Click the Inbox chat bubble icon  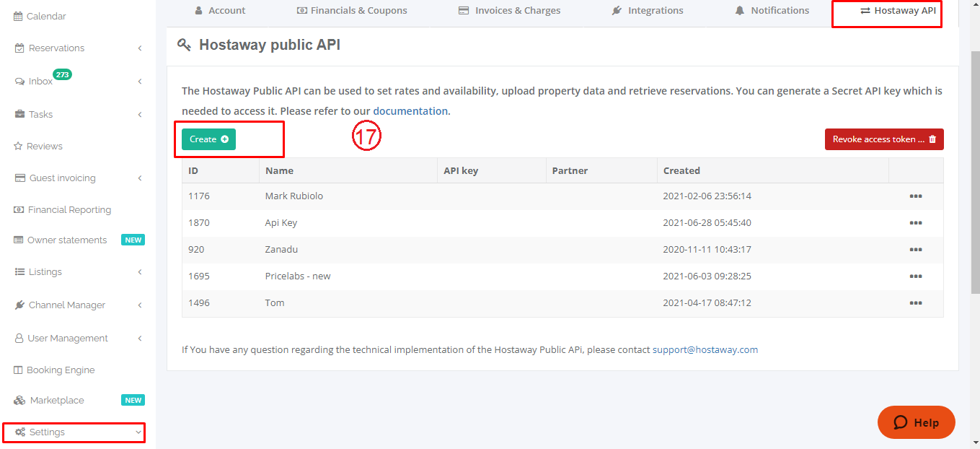(19, 81)
